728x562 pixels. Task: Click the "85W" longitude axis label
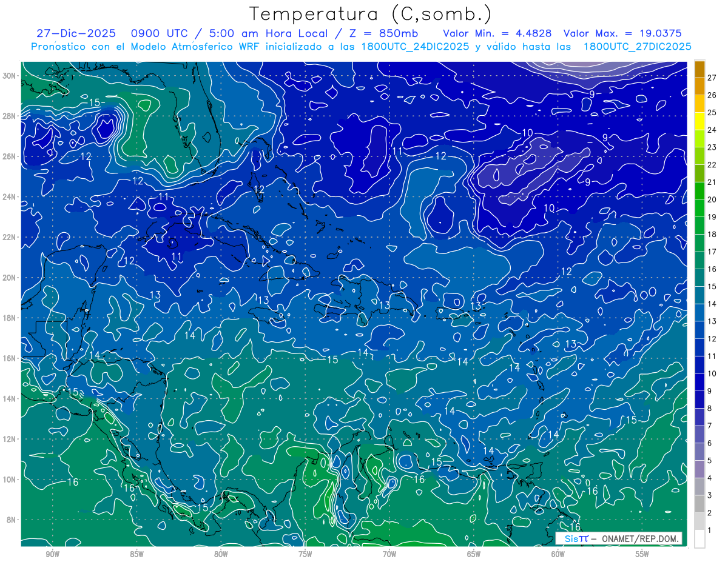(x=137, y=555)
